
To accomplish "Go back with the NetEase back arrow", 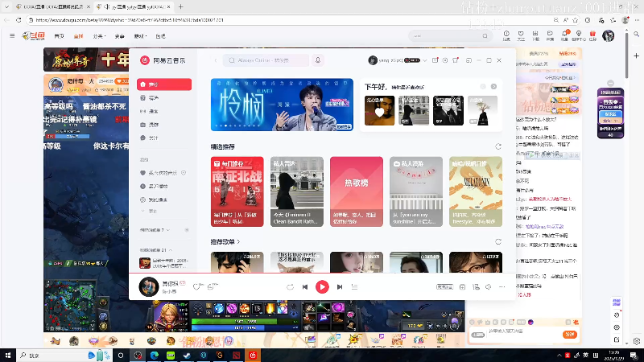I will tap(216, 60).
